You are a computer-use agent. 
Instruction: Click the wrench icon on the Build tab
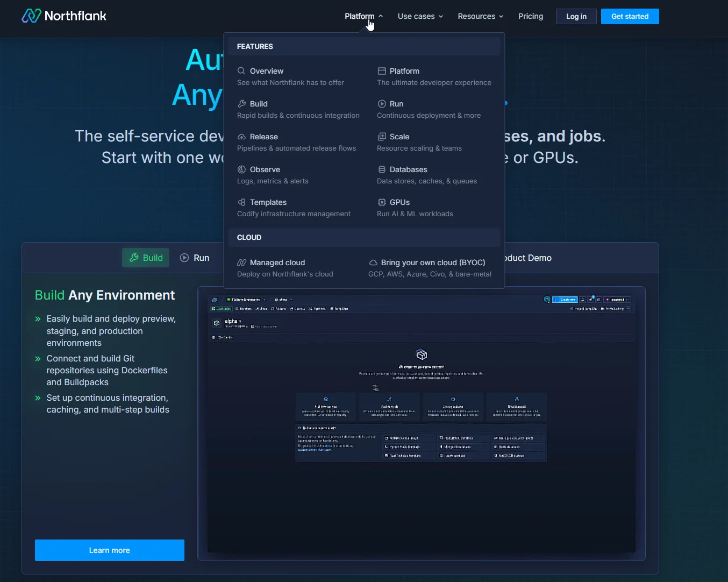coord(134,258)
